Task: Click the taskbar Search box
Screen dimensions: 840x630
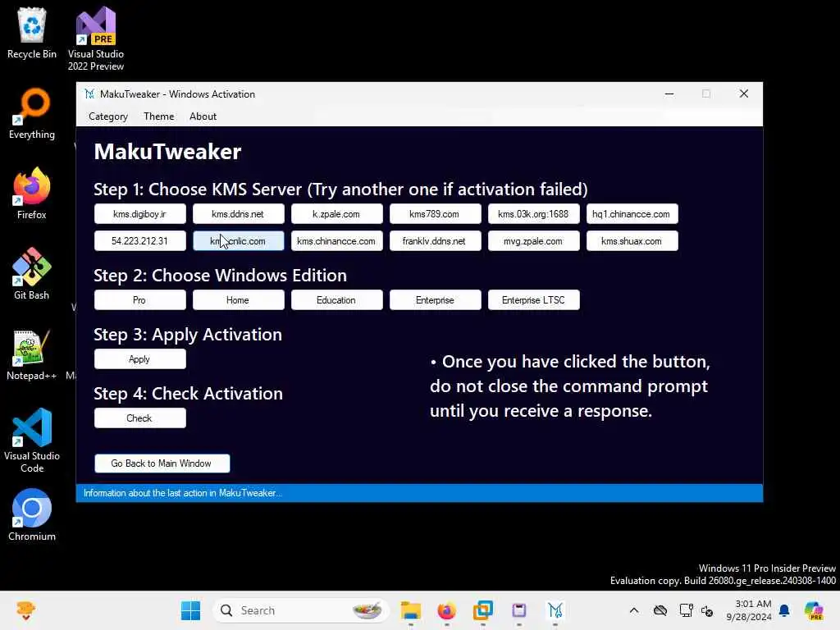Action: 301,610
